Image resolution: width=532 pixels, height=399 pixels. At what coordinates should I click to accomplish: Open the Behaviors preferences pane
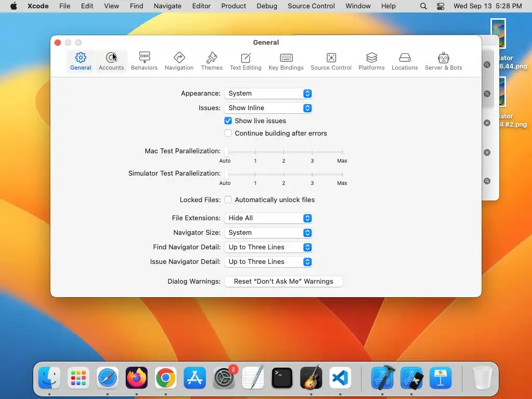[x=144, y=61]
